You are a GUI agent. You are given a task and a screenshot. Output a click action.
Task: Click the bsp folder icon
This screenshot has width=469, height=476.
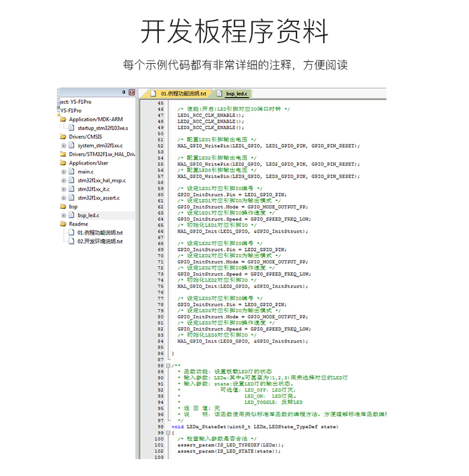tap(63, 206)
